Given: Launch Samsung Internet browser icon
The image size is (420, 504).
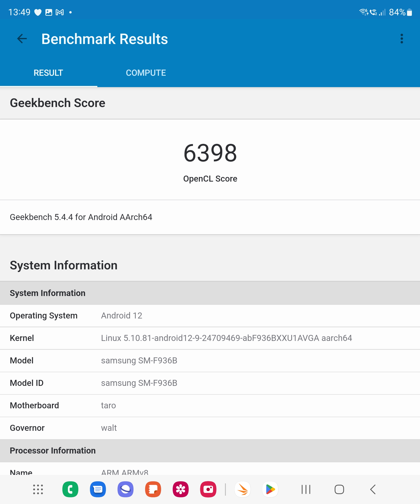Looking at the screenshot, I should (125, 489).
